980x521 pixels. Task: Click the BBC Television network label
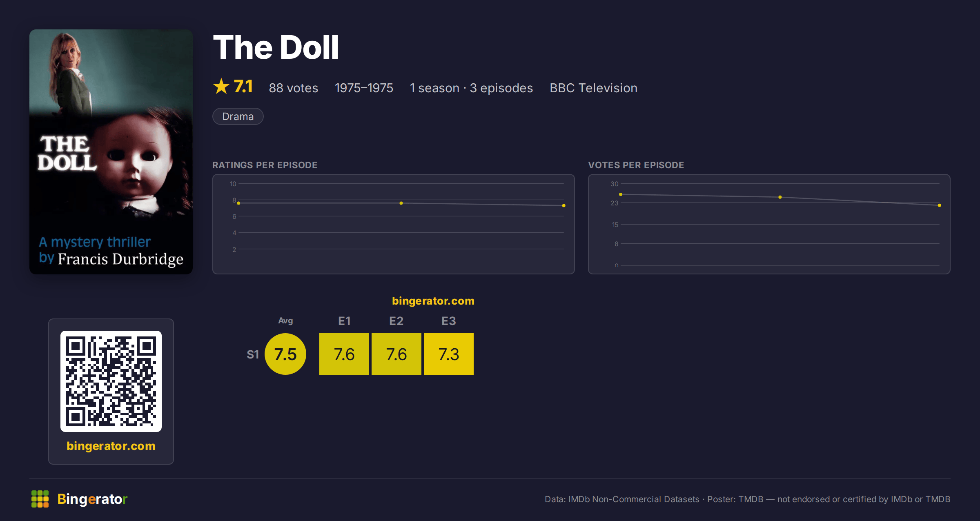(593, 88)
